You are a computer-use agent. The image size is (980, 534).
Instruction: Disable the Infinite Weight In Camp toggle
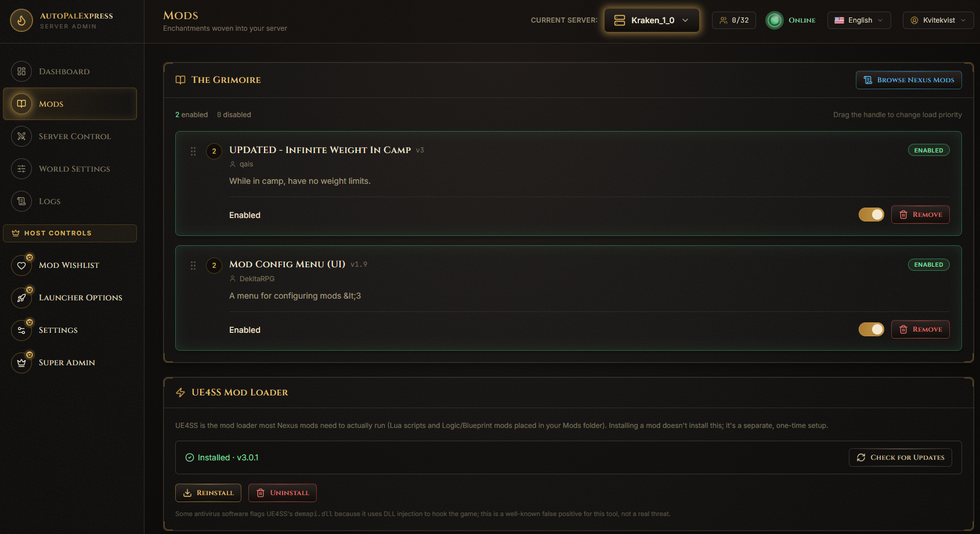coord(871,215)
